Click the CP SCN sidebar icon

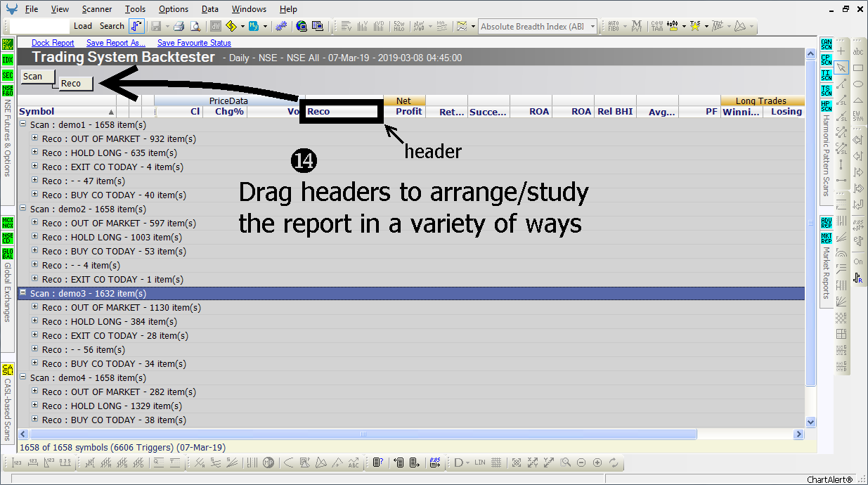coord(827,60)
